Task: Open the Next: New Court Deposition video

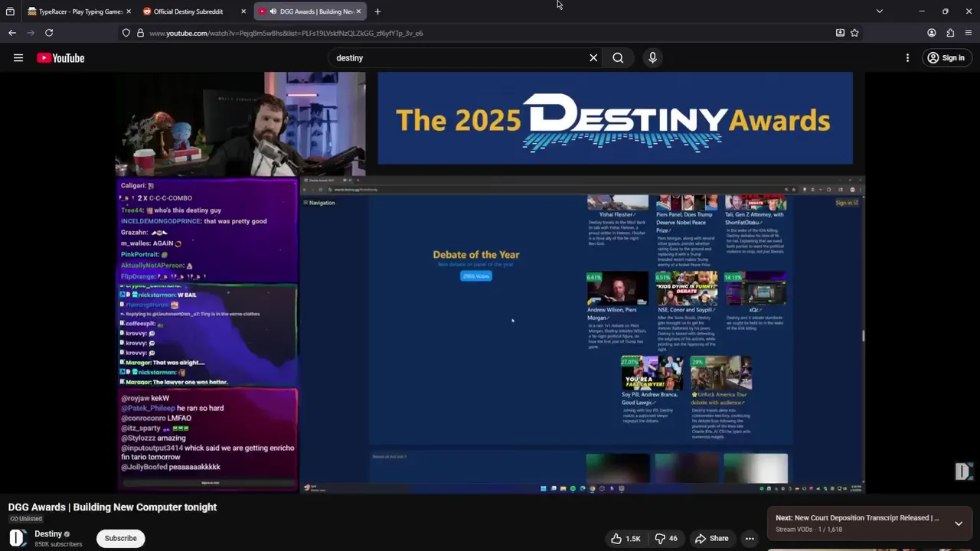Action: point(857,518)
